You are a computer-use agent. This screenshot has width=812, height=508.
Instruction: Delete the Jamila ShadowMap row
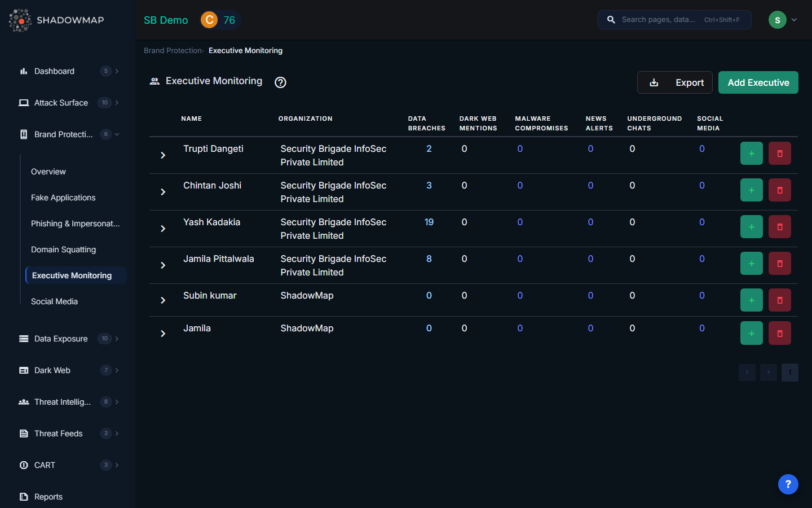[x=779, y=334]
